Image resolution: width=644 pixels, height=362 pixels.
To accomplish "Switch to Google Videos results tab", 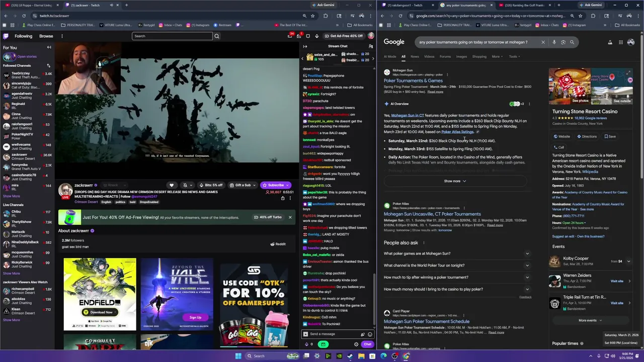I will [429, 56].
